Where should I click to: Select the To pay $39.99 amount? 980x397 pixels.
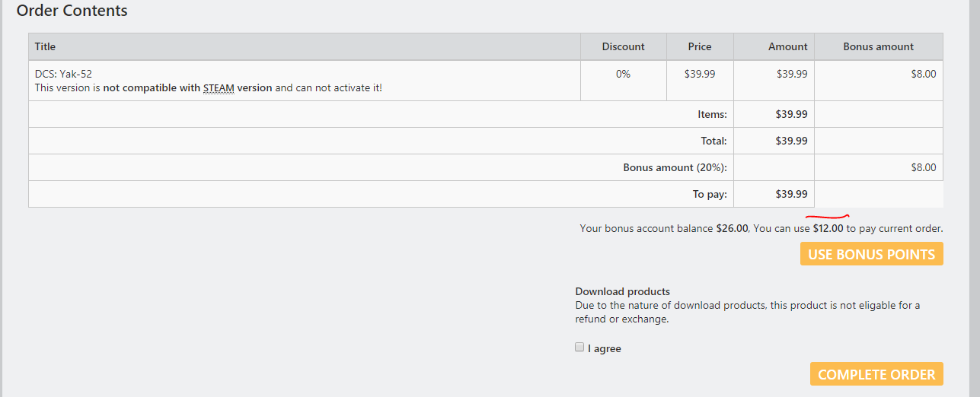(x=791, y=194)
